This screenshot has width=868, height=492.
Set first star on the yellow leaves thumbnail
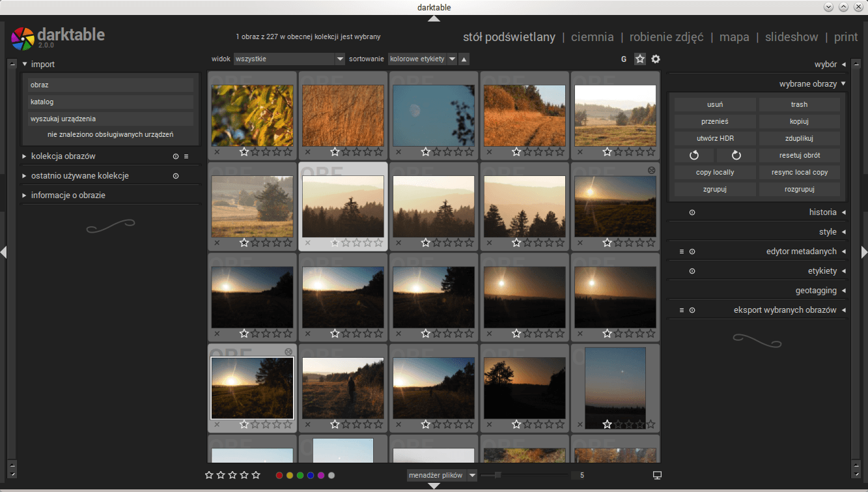click(x=244, y=152)
